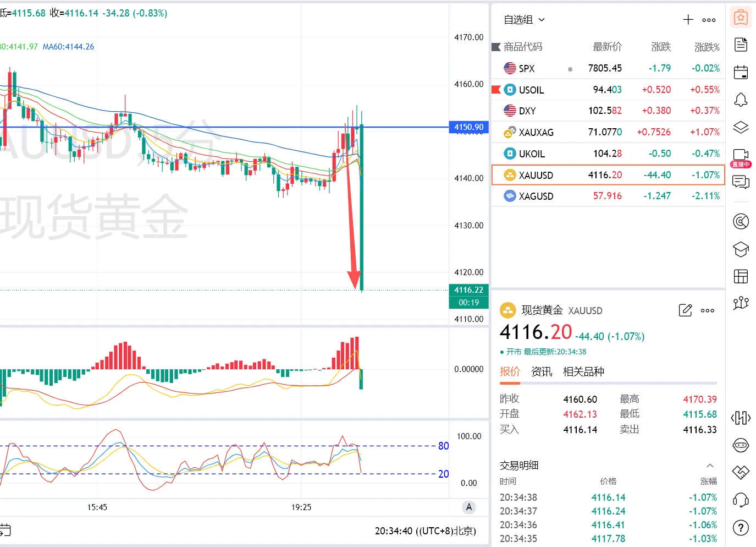
Task: Click the candlestick compare icon in the sidebar
Action: pyautogui.click(x=741, y=418)
